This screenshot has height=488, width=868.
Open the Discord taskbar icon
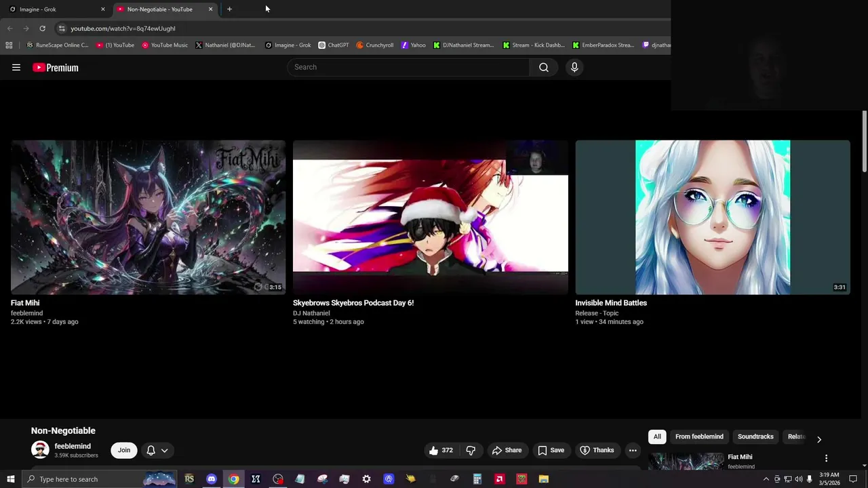pyautogui.click(x=212, y=479)
